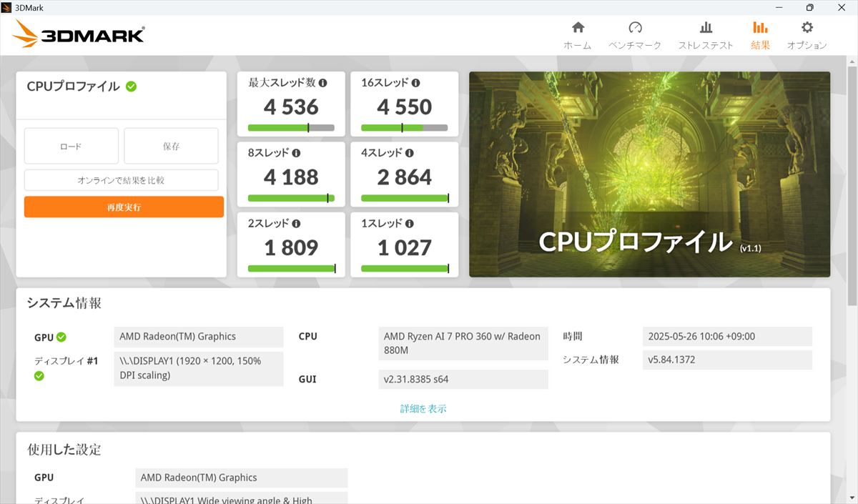
Task: Click the 保存 button
Action: point(171,146)
